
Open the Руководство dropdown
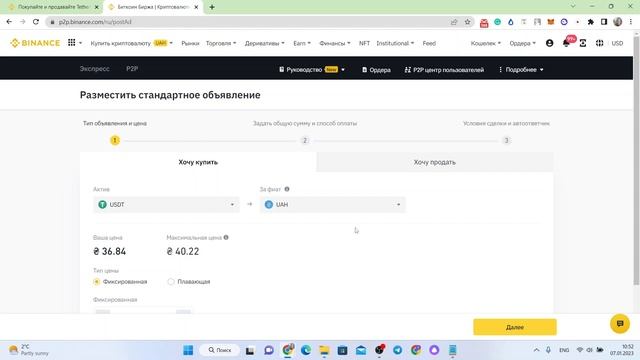(x=312, y=70)
